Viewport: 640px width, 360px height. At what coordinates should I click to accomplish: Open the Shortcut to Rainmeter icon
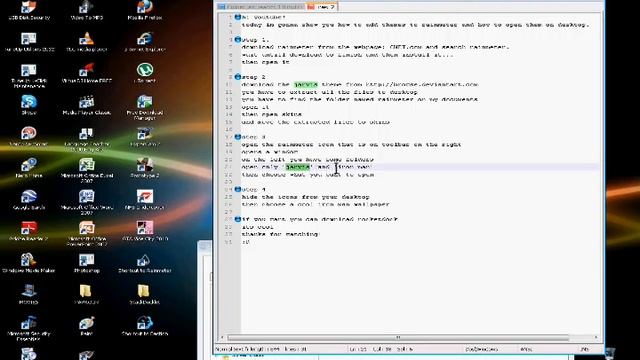pyautogui.click(x=144, y=263)
